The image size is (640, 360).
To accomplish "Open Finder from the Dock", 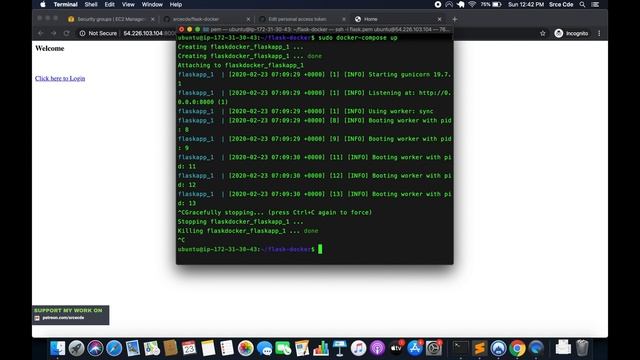I will (x=58, y=348).
